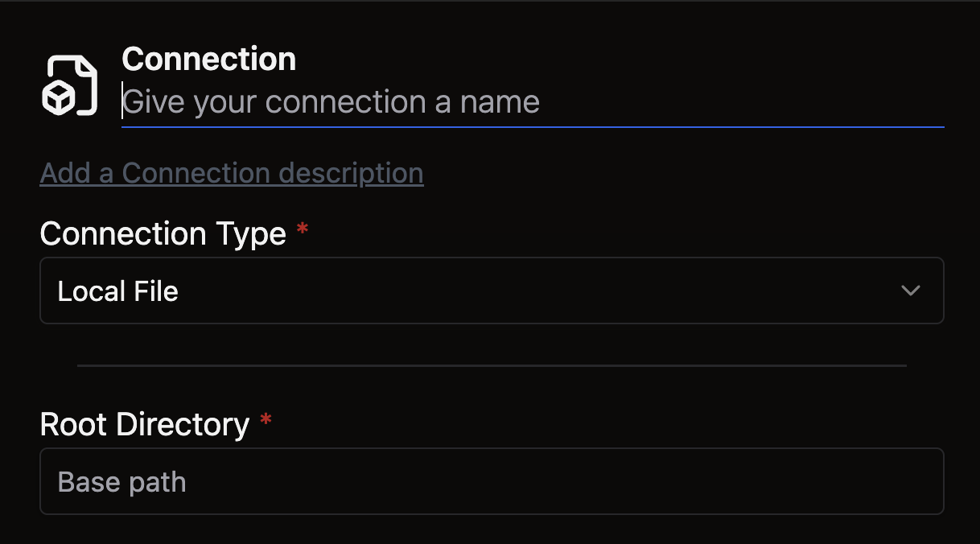Select the Local File value text
The height and width of the screenshot is (544, 980).
click(118, 291)
